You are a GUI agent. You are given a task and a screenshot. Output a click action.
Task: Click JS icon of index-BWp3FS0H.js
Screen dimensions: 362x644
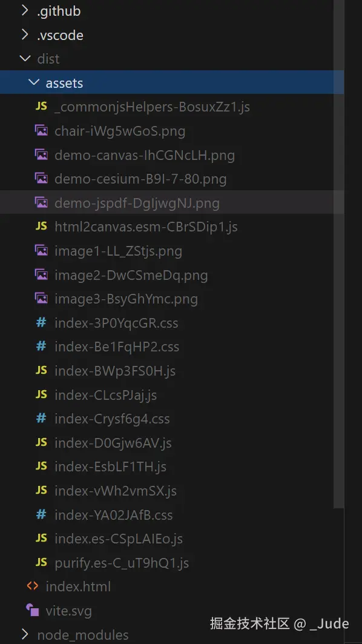click(x=41, y=370)
